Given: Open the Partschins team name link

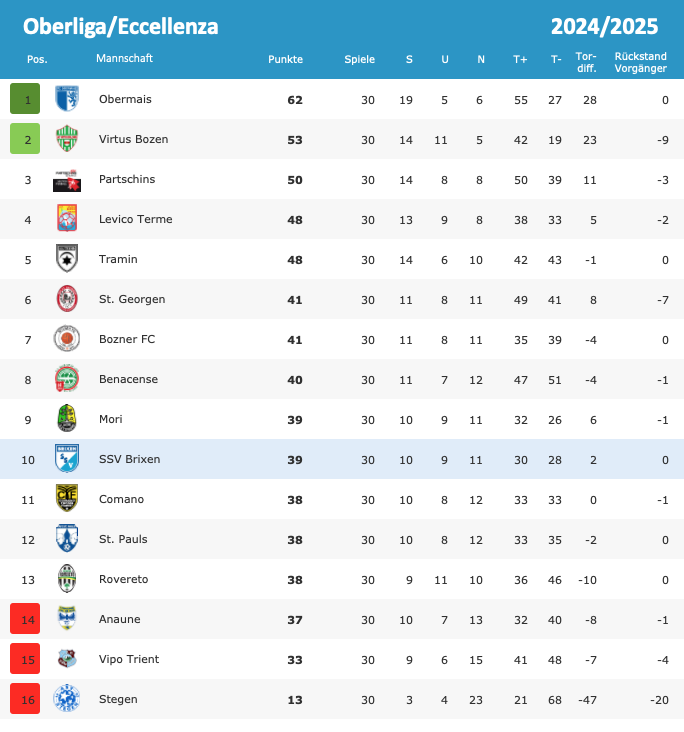Looking at the screenshot, I should tap(127, 179).
